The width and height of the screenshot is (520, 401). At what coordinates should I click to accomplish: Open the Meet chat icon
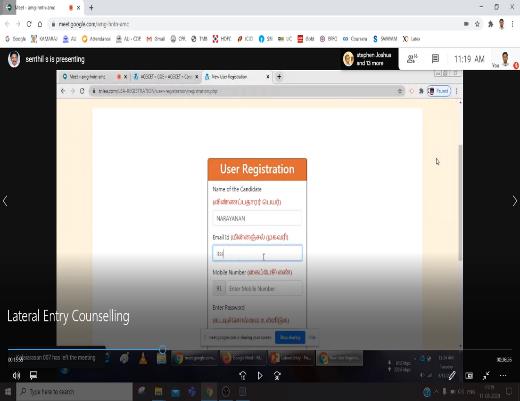click(435, 59)
